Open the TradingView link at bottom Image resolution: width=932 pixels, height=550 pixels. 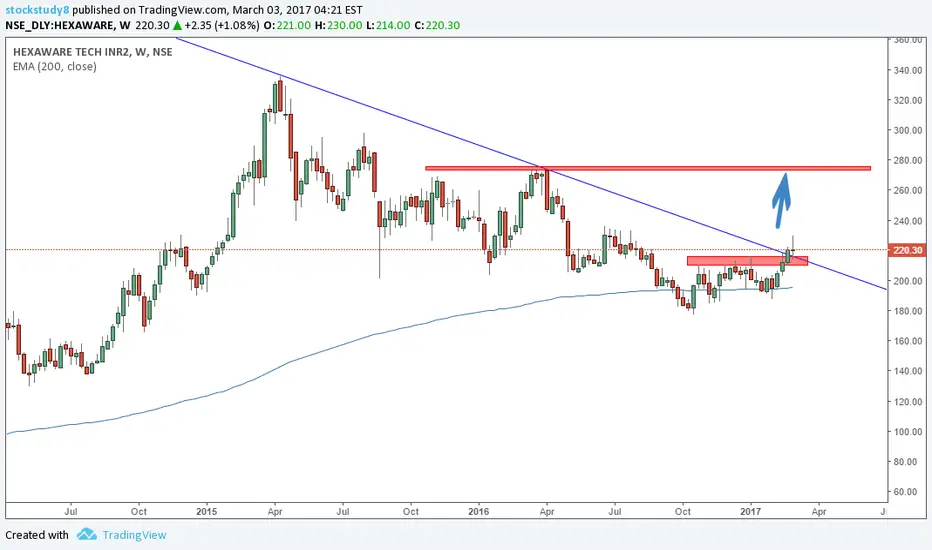coord(134,535)
